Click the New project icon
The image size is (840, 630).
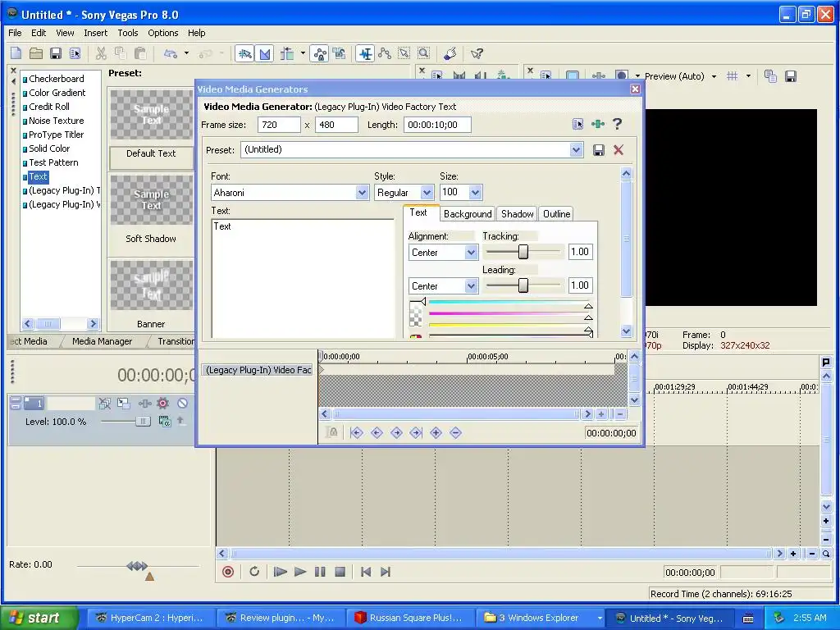[16, 53]
